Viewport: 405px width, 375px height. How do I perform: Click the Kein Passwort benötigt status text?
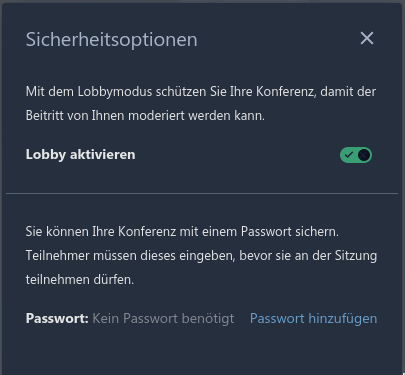163,319
